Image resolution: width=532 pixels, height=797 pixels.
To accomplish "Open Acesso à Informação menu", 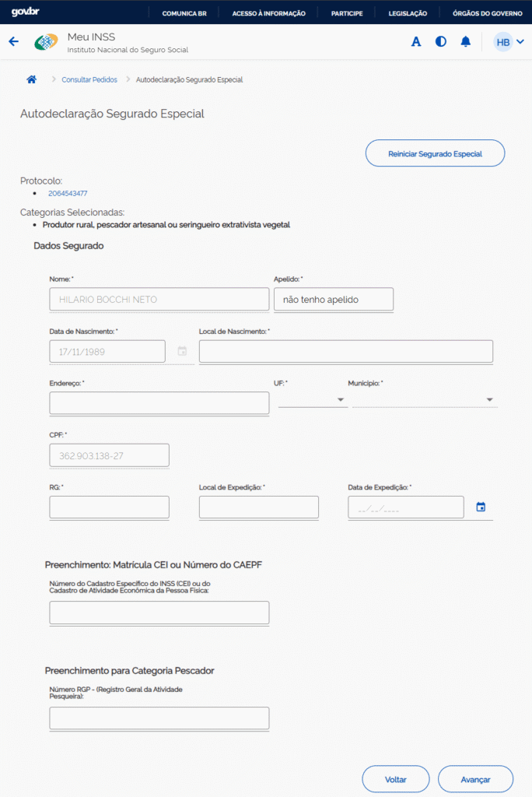I will [x=268, y=13].
